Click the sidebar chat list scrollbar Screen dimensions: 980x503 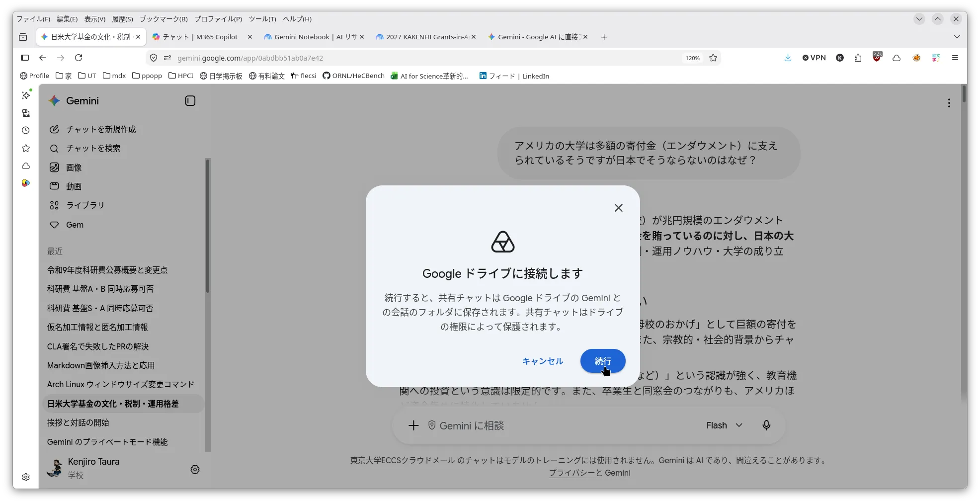tap(208, 226)
